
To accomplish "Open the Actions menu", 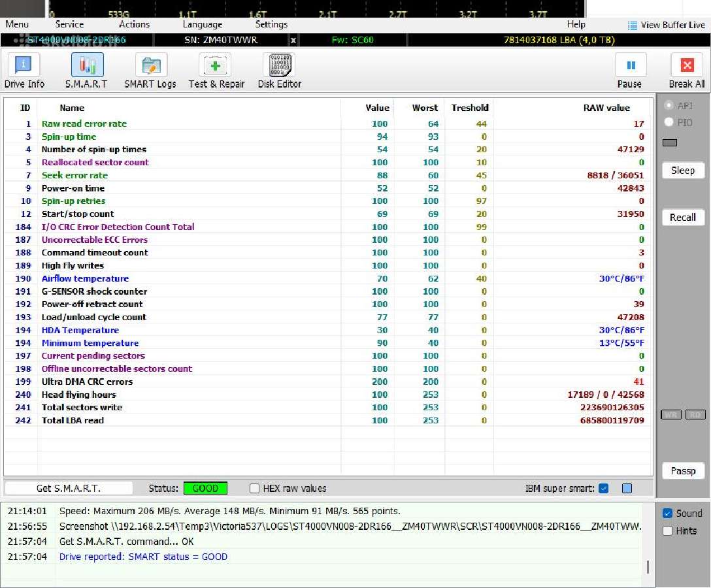I will coord(134,24).
